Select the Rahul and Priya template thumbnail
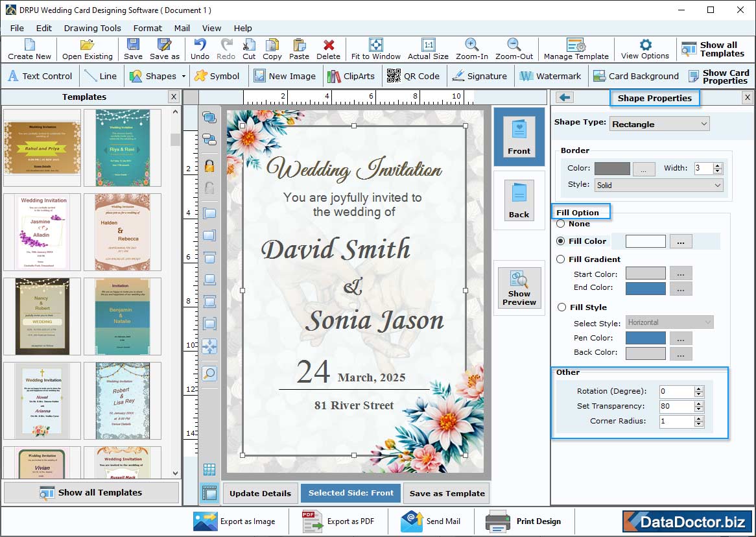756x537 pixels. pyautogui.click(x=42, y=147)
